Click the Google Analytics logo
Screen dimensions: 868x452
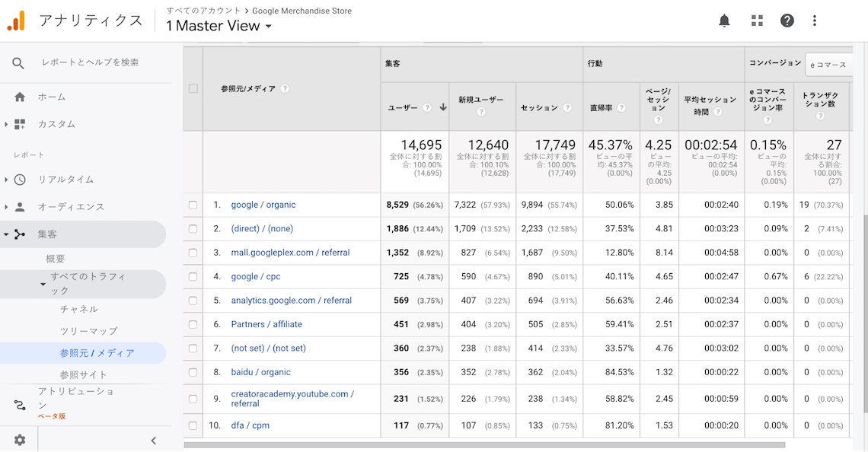tap(16, 21)
